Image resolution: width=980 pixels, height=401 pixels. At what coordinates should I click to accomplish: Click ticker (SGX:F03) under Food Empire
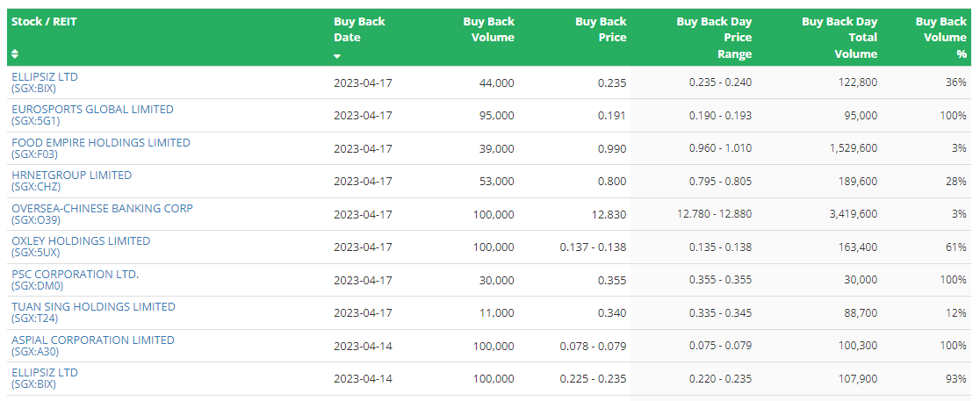[34, 154]
